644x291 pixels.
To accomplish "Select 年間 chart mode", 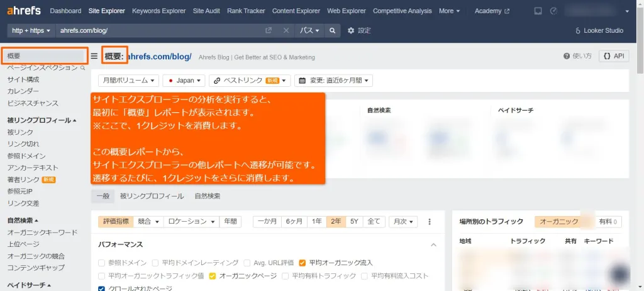I will [x=230, y=222].
